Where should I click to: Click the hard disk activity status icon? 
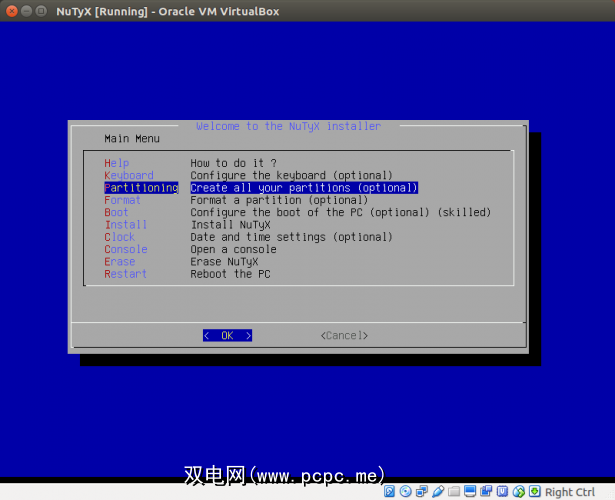point(389,491)
